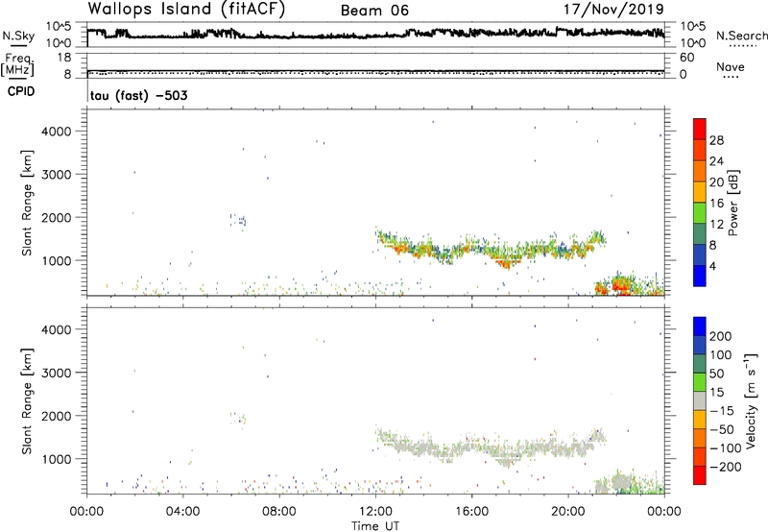Screen dimensions: 768x532
Task: Select the yellow -50 to -15 Velocity segment
Action: point(700,420)
